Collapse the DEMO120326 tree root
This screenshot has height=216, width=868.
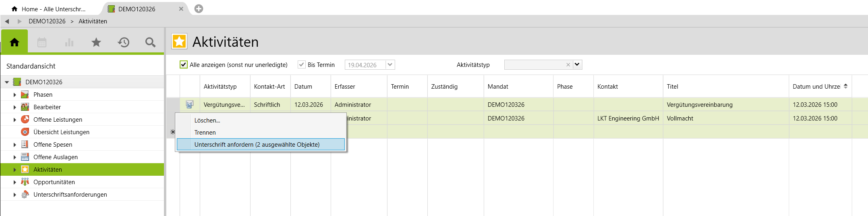[7, 82]
